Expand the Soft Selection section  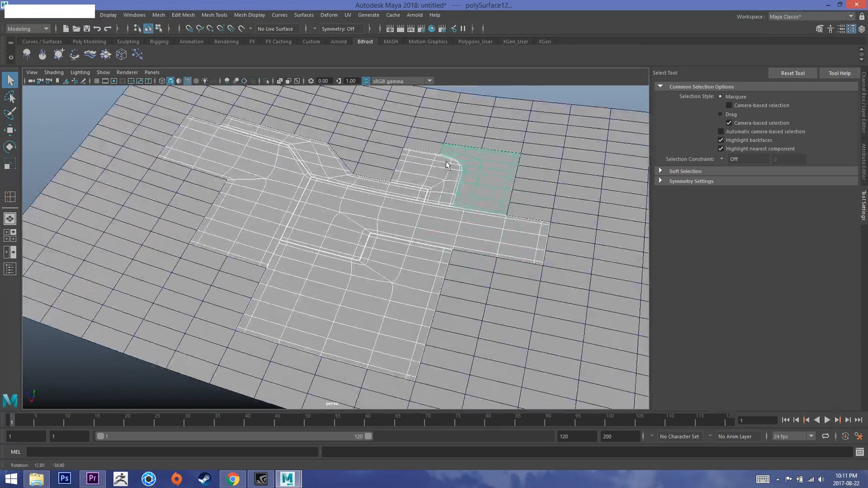(x=660, y=171)
